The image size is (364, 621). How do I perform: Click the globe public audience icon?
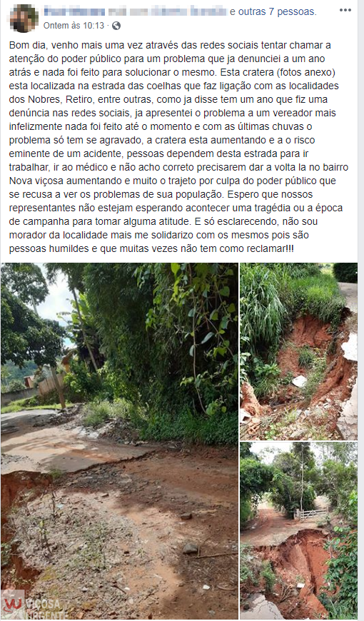[x=116, y=26]
